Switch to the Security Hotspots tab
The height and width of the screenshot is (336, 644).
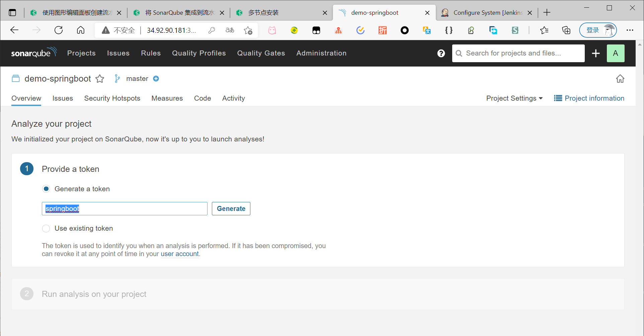pos(112,98)
